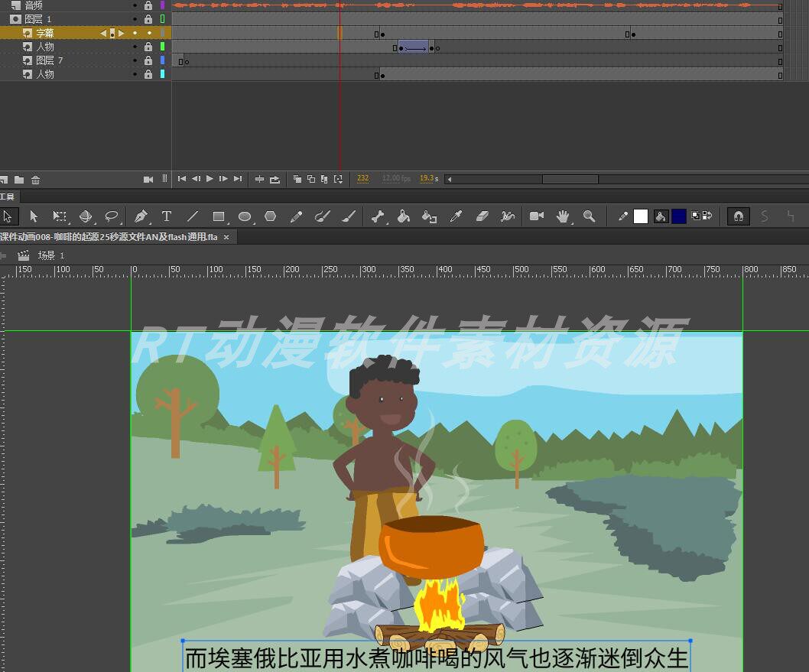Toggle lock on 图层 7 layer

point(148,60)
